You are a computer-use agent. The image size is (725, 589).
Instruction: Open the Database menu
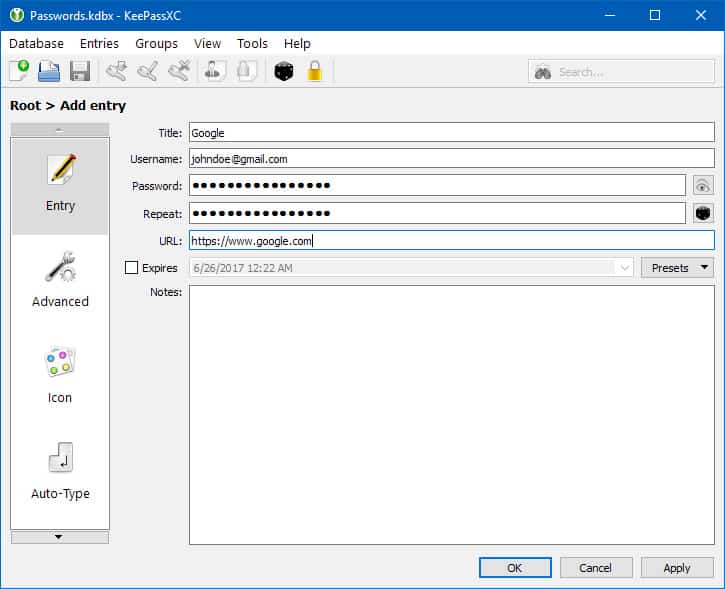(x=37, y=43)
